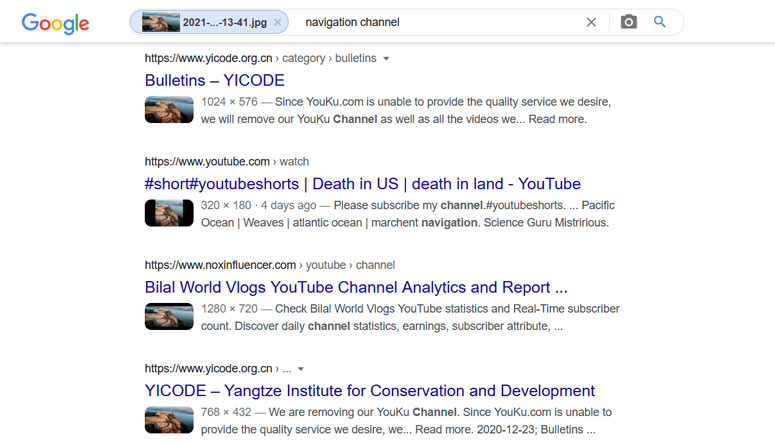Click URL https://www.noxinfluencer.com › youtube › channel
The image size is (775, 444).
pyautogui.click(x=270, y=265)
